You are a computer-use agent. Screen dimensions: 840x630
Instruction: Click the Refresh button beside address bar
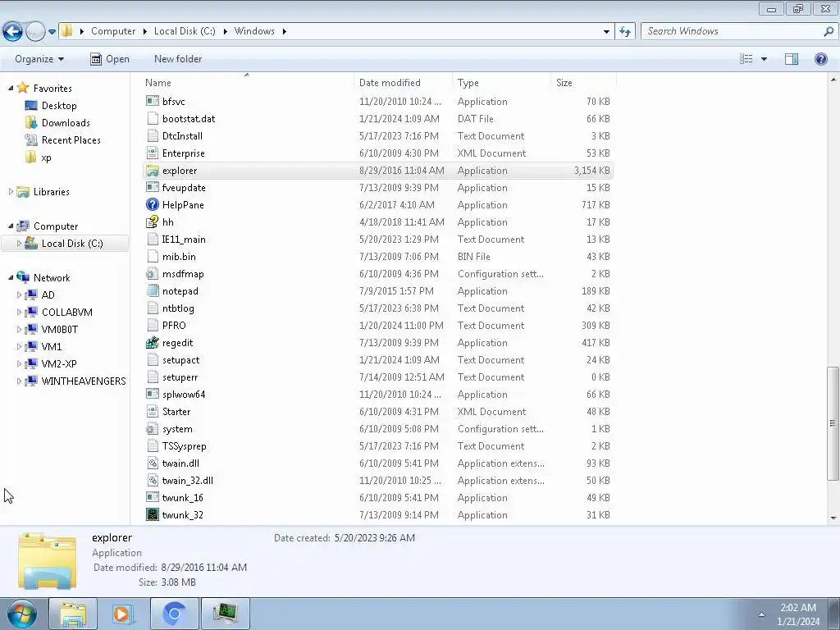(x=625, y=31)
